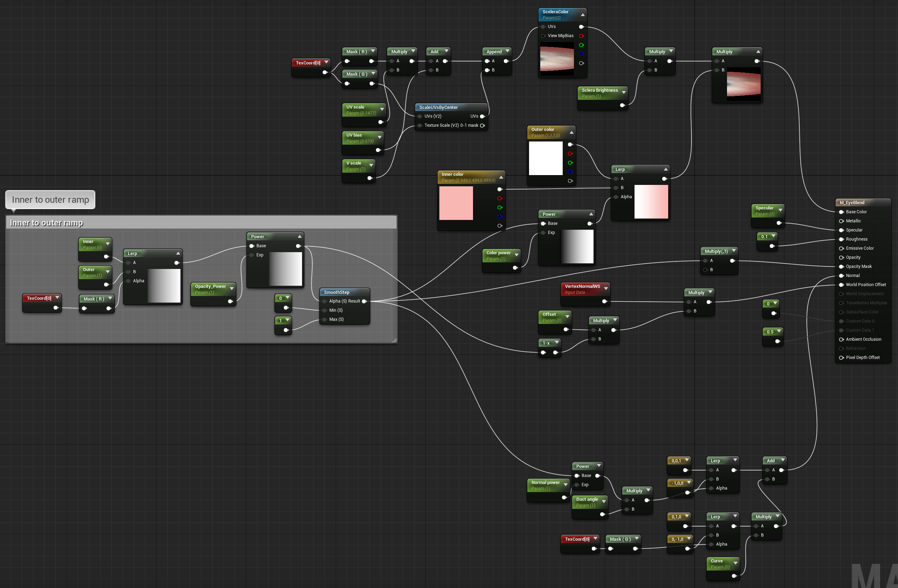898x588 pixels.
Task: Collapse the SceleraColor node preview
Action: 583,15
